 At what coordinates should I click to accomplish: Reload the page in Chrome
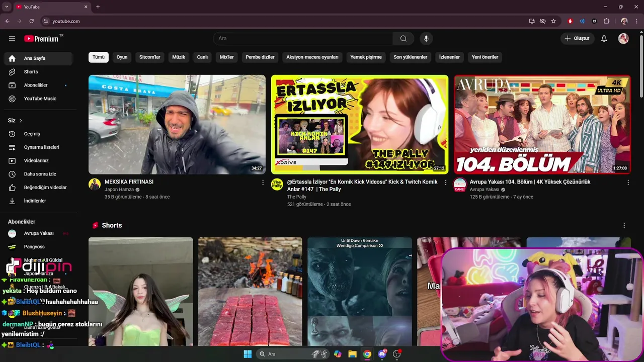32,21
